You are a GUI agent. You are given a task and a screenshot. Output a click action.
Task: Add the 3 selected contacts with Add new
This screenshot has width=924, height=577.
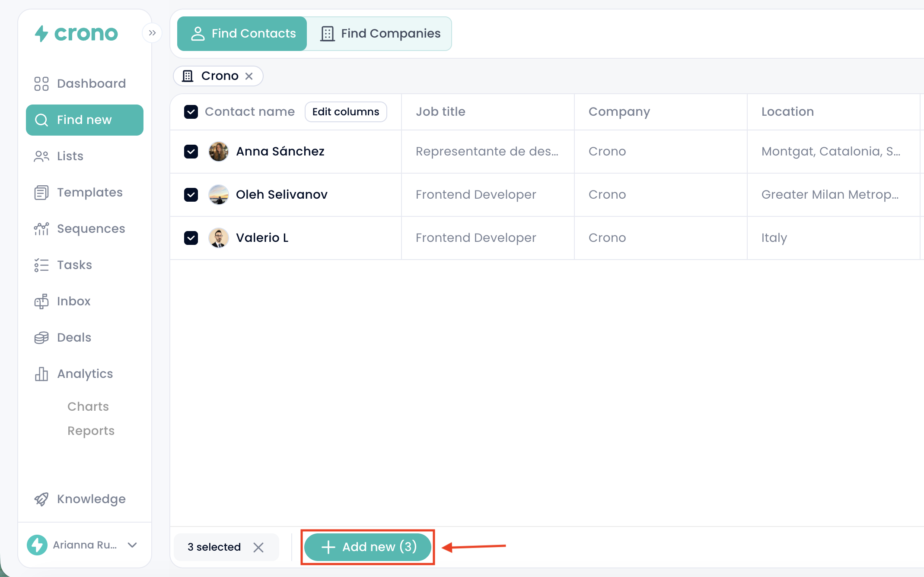pos(368,547)
